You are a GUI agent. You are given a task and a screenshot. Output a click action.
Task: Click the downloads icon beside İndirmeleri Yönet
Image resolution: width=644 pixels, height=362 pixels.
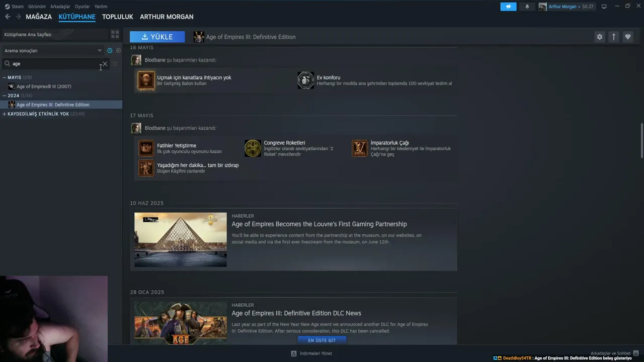(294, 353)
